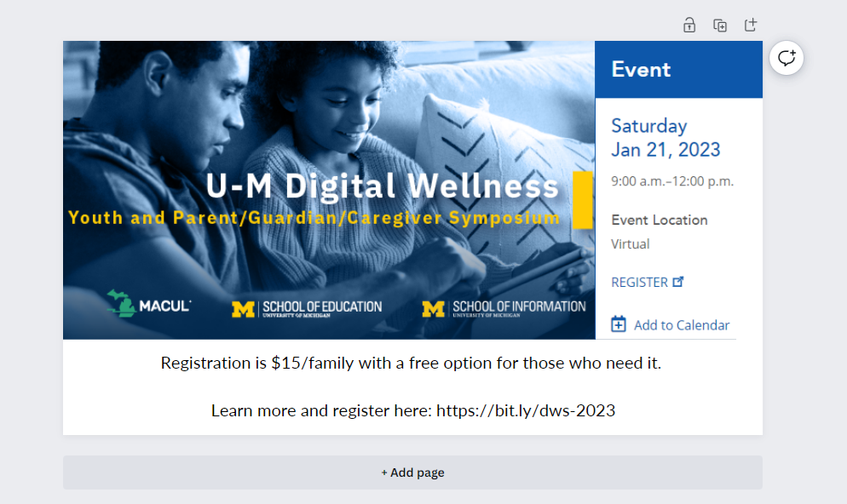
Task: Select the yellow Symposium subtitle text
Action: coord(314,218)
